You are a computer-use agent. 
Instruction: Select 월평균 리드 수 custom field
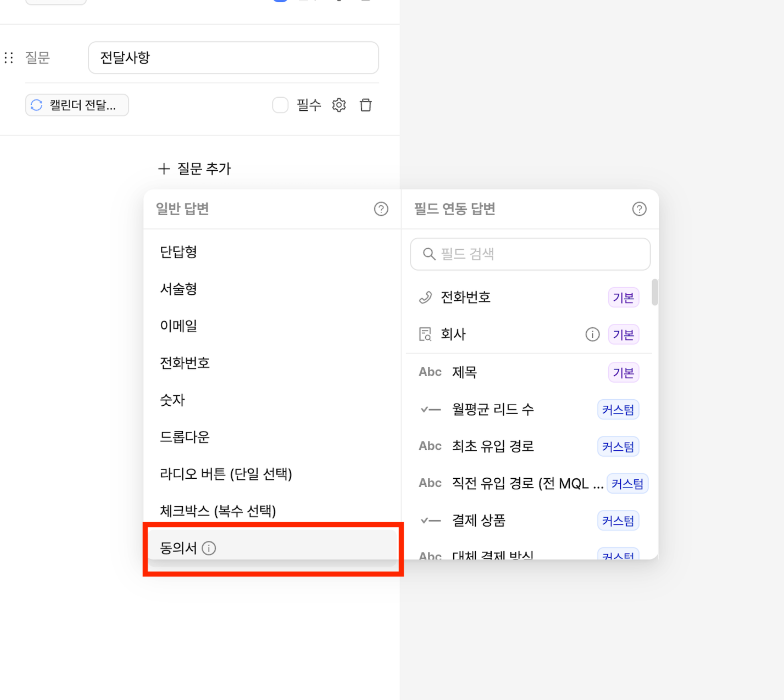(x=493, y=409)
